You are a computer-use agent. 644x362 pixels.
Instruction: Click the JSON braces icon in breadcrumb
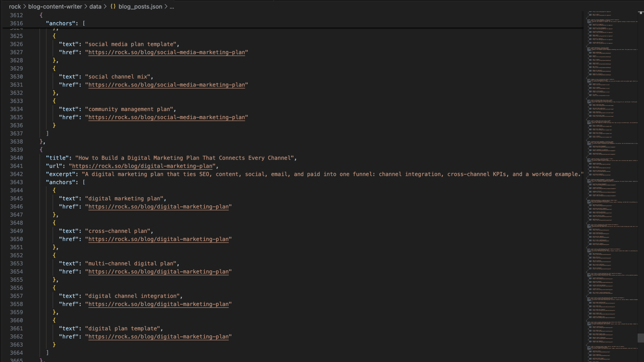pos(113,6)
